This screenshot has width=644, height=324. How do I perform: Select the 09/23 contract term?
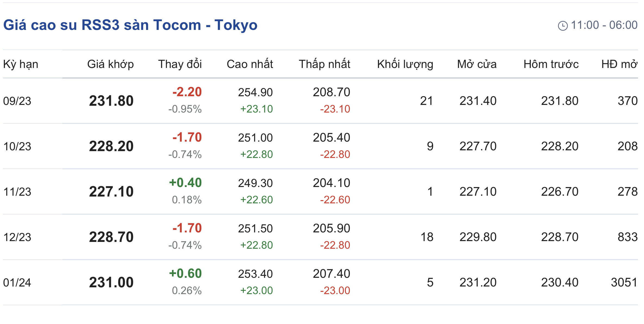17,101
